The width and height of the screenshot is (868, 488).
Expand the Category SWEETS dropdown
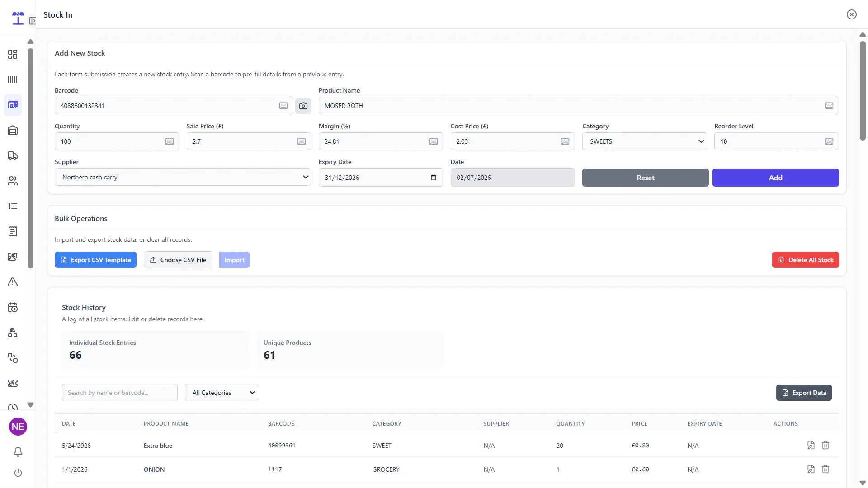(645, 141)
